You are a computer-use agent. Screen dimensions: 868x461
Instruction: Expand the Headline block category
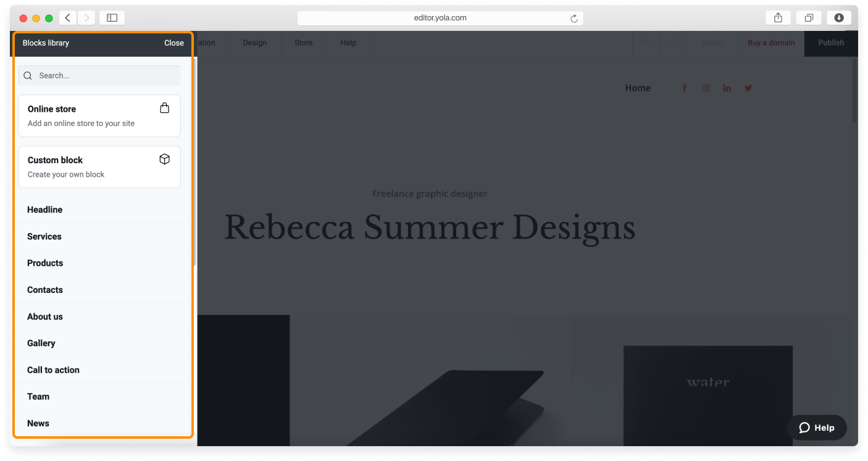point(44,210)
